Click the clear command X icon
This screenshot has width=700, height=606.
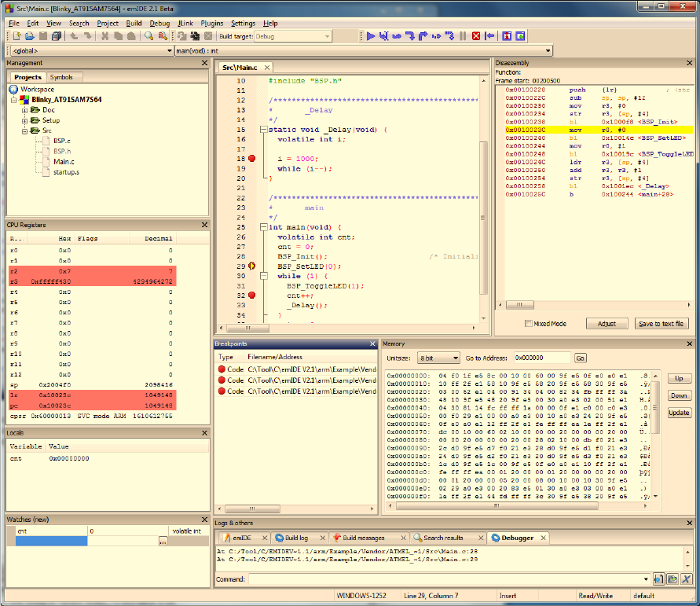point(686,579)
